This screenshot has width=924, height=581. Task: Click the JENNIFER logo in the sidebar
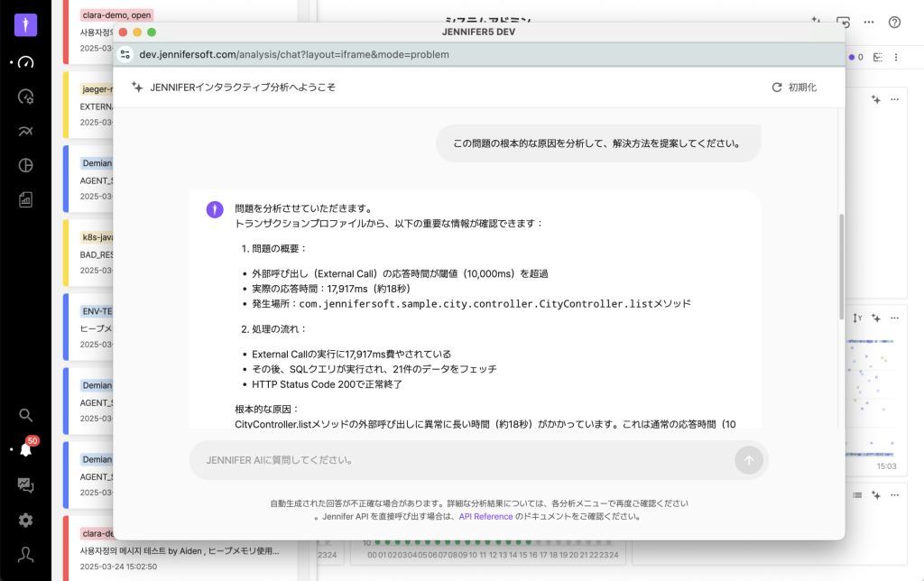pyautogui.click(x=25, y=24)
